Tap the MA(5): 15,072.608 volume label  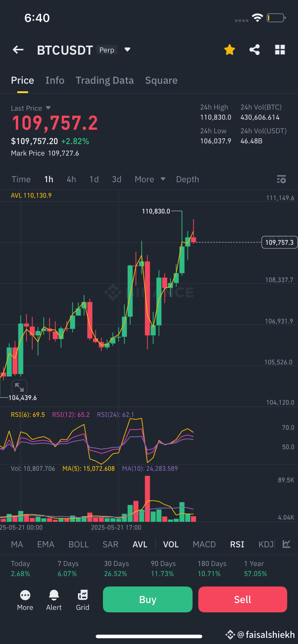tap(89, 469)
